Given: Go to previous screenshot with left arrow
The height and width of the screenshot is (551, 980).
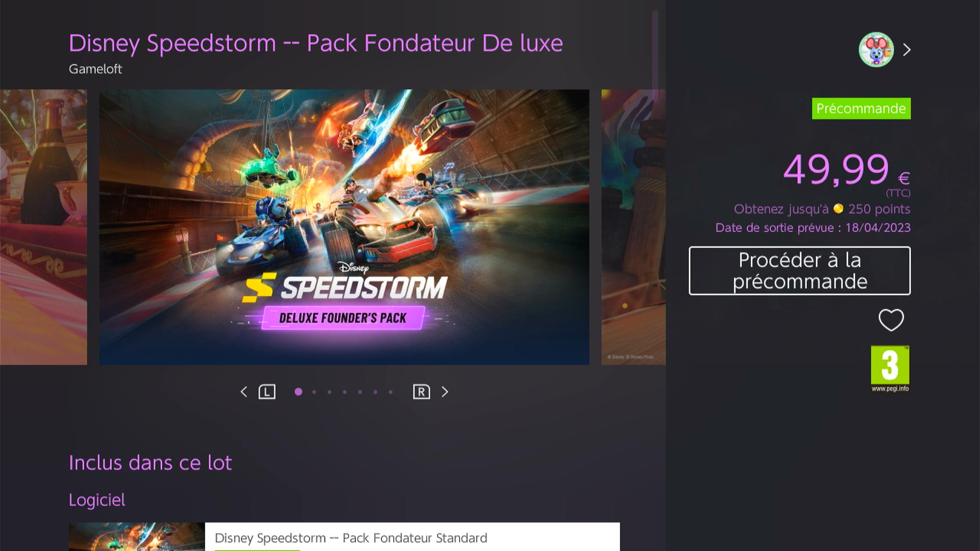Looking at the screenshot, I should [243, 392].
